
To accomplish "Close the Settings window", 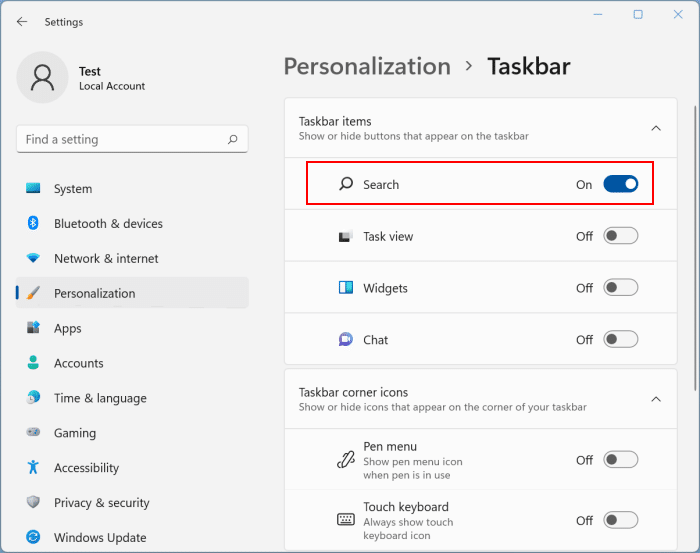I will click(x=678, y=14).
